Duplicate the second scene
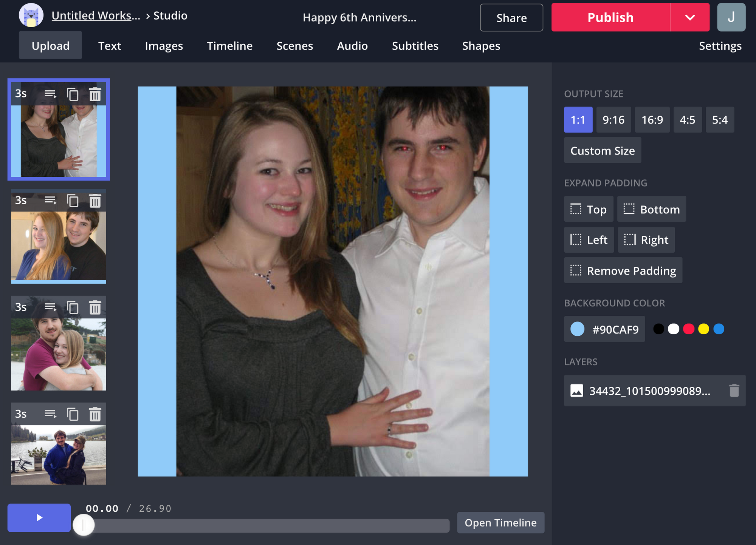Image resolution: width=756 pixels, height=545 pixels. click(x=73, y=201)
